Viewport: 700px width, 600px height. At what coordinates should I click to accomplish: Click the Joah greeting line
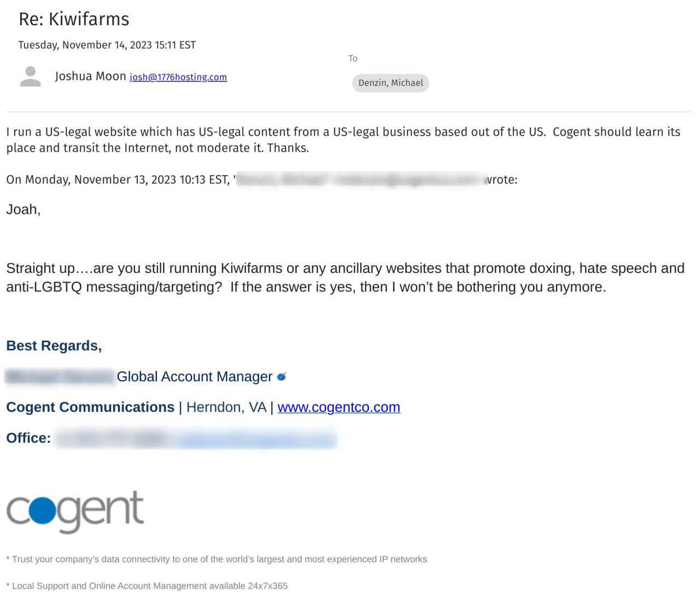[24, 209]
